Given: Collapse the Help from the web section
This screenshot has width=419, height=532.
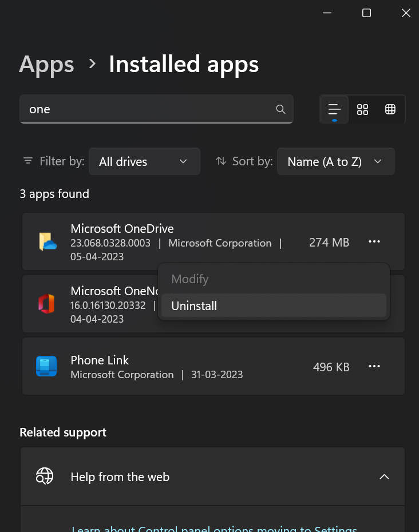Looking at the screenshot, I should (384, 477).
